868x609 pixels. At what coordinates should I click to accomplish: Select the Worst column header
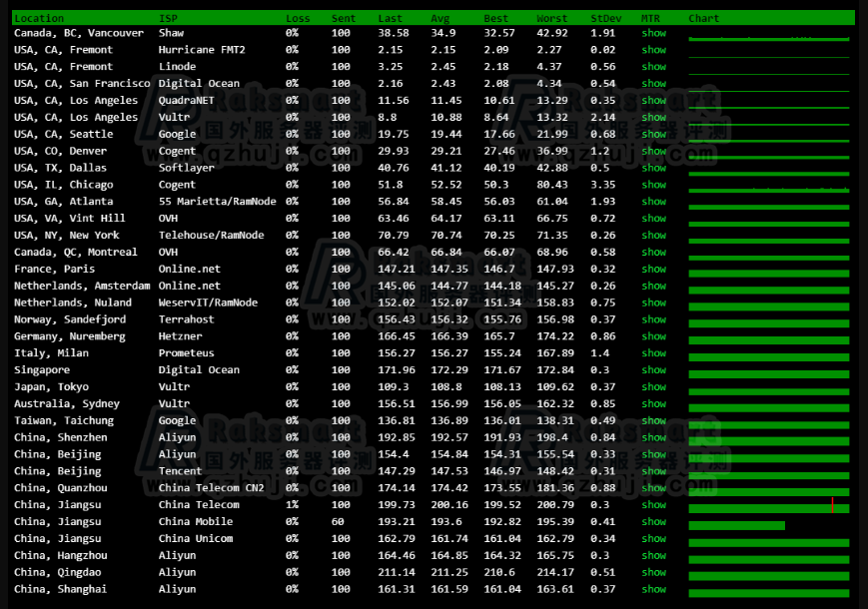click(x=552, y=18)
